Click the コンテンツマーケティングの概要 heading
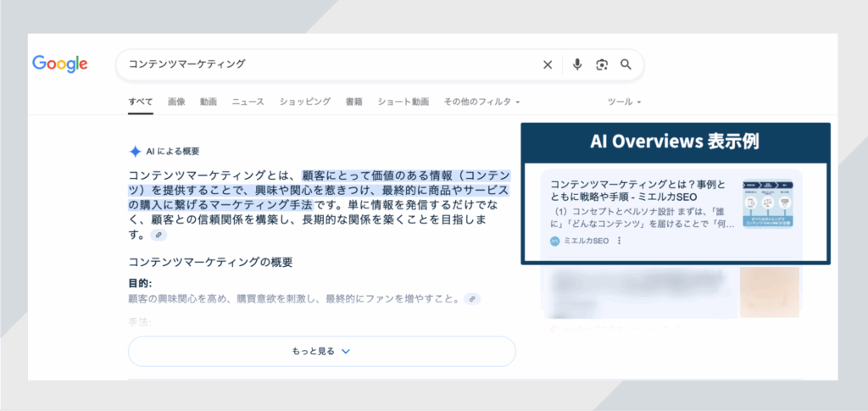Image resolution: width=868 pixels, height=411 pixels. coord(210,262)
